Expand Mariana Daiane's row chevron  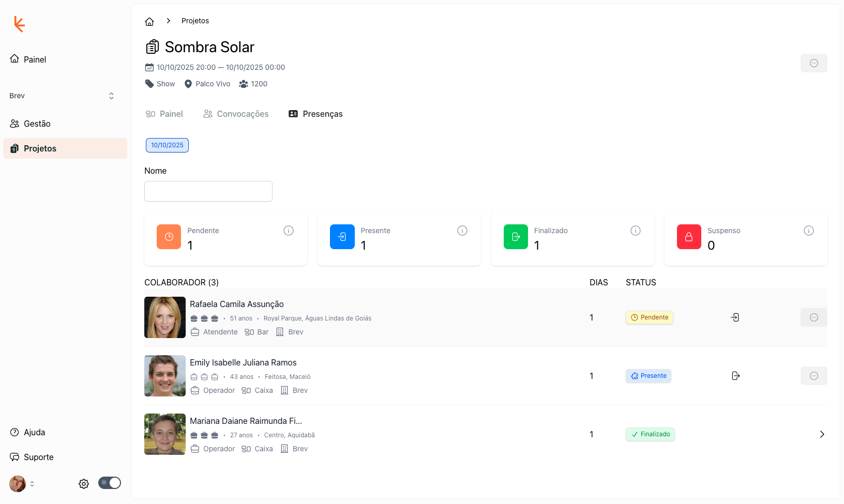[x=822, y=434]
